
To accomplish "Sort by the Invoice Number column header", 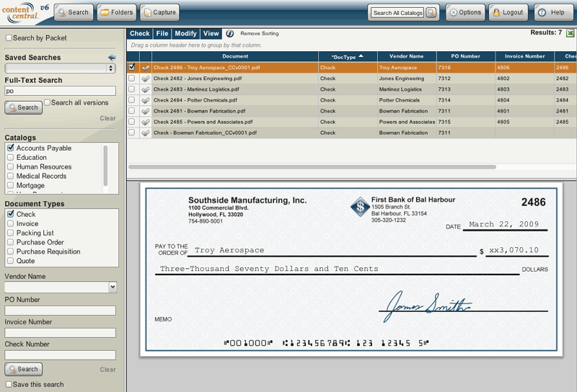I will tap(525, 57).
